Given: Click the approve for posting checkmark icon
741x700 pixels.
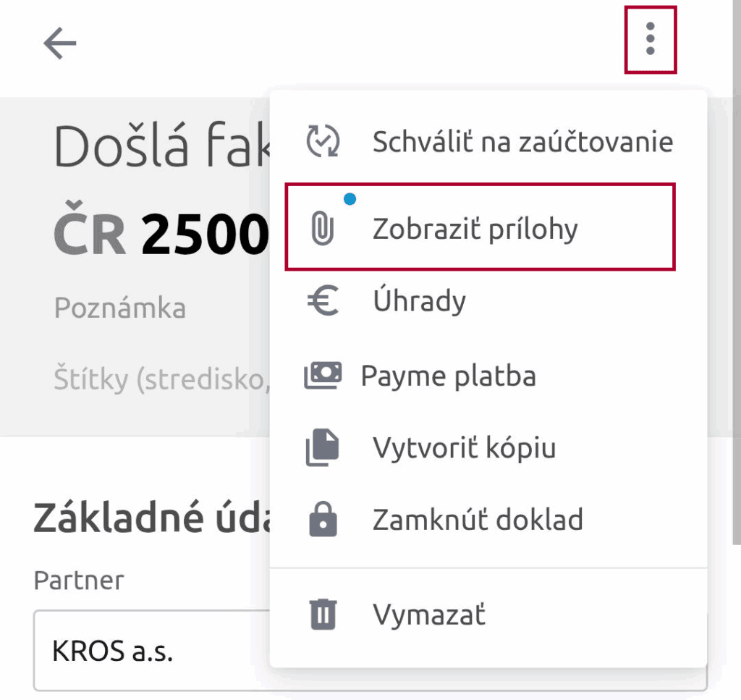Looking at the screenshot, I should coord(323,141).
